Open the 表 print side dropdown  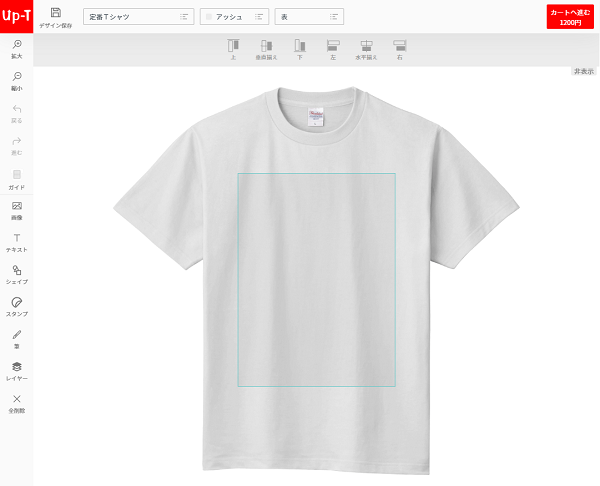click(x=309, y=16)
